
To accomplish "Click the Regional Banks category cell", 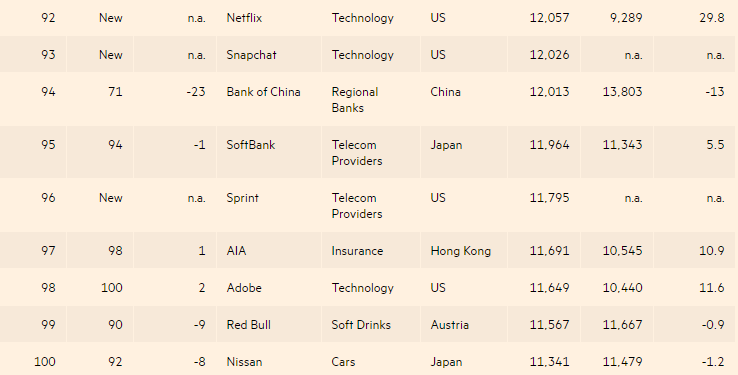I will (354, 100).
